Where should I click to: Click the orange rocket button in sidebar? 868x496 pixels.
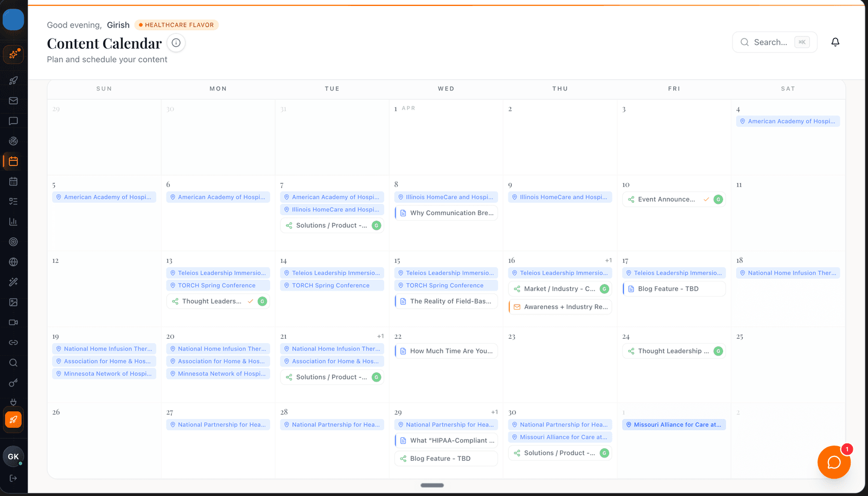(14, 420)
